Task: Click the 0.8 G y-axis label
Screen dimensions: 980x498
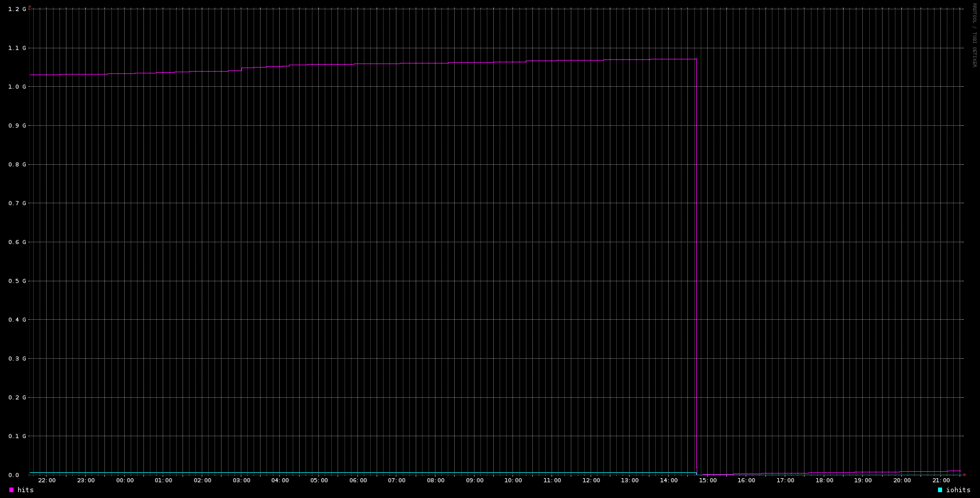Action: tap(17, 164)
